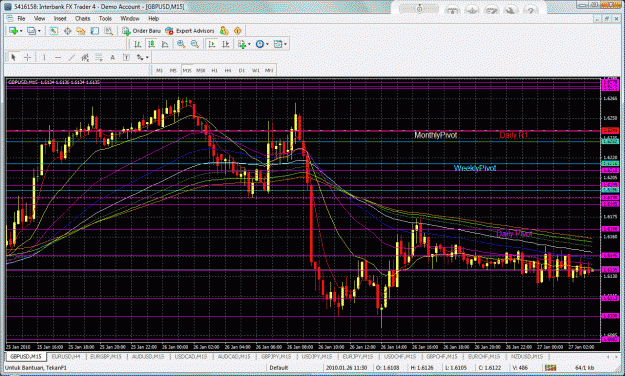Open the Profiles icon
Screen dimensions: 625x376
[31, 31]
